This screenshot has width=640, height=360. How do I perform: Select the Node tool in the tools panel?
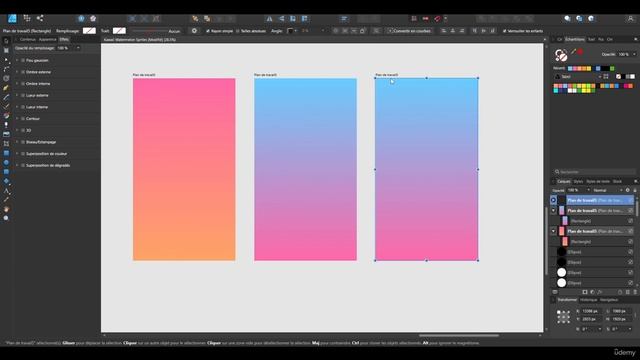point(6,60)
